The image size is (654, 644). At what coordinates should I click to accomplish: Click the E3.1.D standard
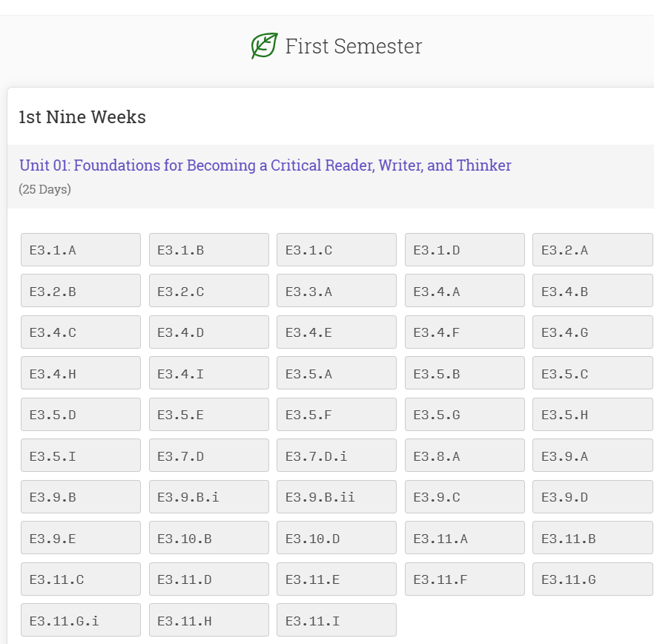tap(464, 250)
